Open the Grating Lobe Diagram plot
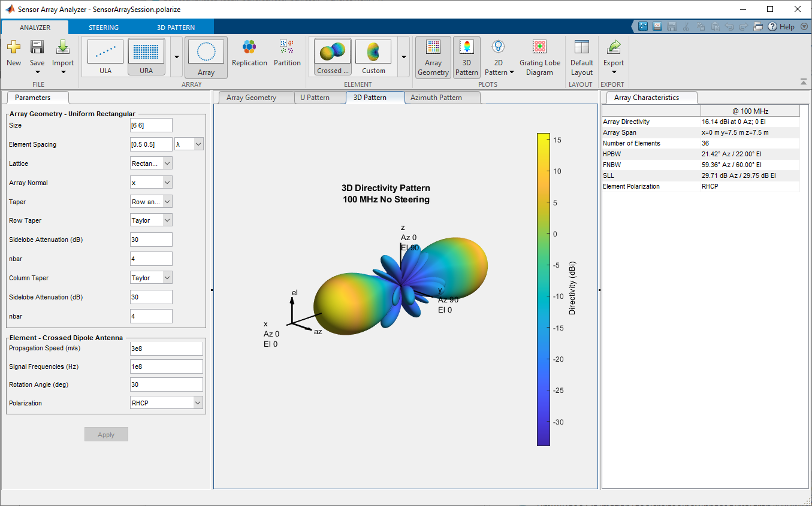 coord(539,48)
